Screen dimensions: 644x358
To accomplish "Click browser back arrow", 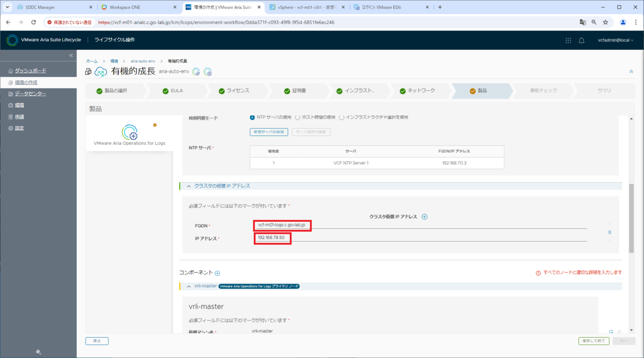I will 8,23.
